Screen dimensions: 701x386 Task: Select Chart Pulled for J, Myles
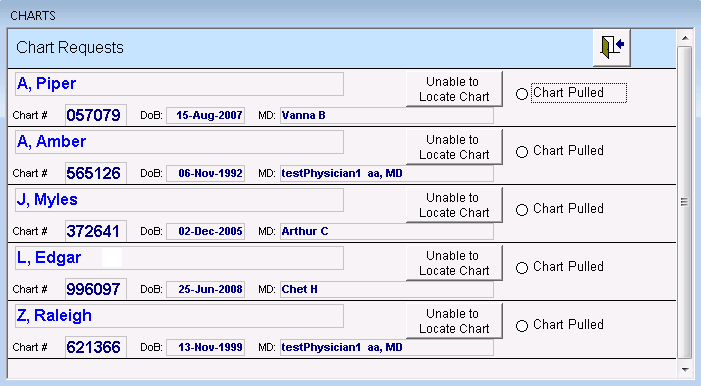click(522, 210)
